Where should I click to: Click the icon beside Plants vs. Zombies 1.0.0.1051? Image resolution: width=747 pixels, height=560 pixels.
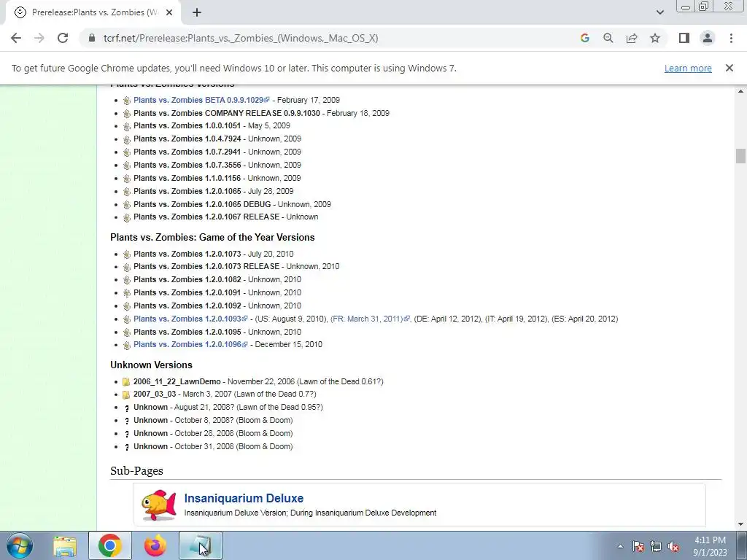pyautogui.click(x=127, y=126)
